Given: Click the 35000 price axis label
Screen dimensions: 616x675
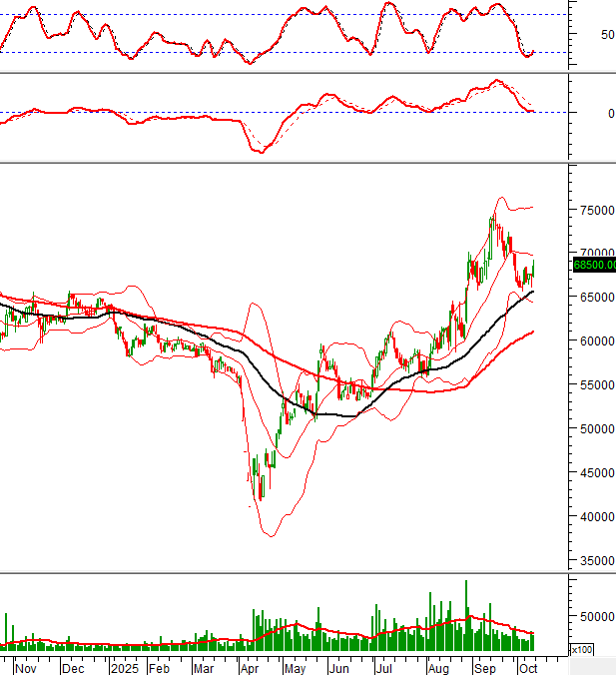Looking at the screenshot, I should (595, 561).
